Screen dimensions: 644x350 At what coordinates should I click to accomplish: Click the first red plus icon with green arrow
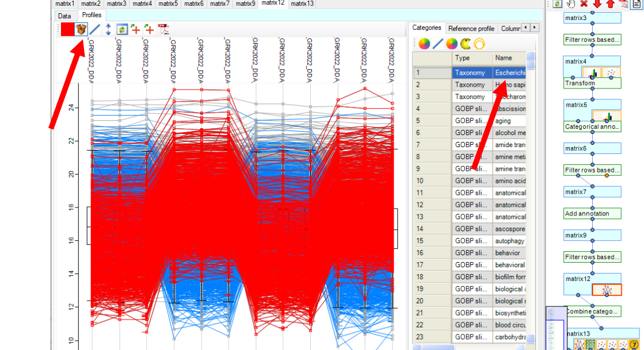click(135, 29)
